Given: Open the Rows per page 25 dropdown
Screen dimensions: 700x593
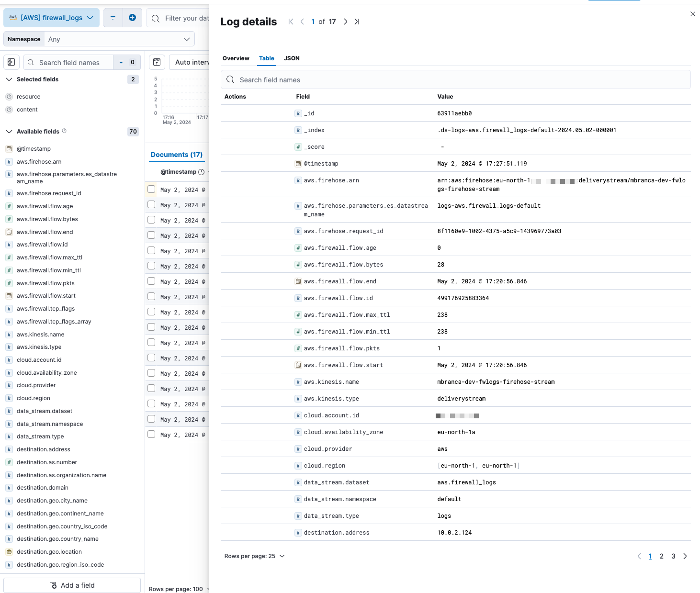Looking at the screenshot, I should tap(255, 556).
